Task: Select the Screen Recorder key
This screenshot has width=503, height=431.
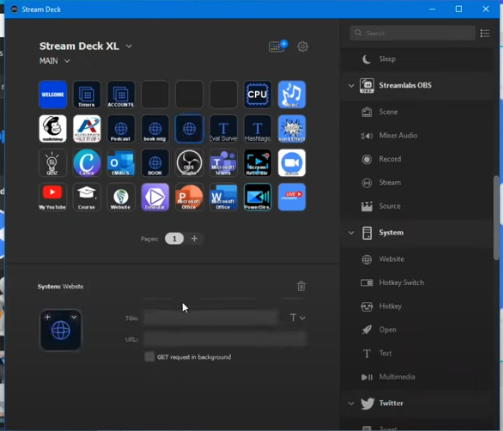Action: pyautogui.click(x=257, y=163)
